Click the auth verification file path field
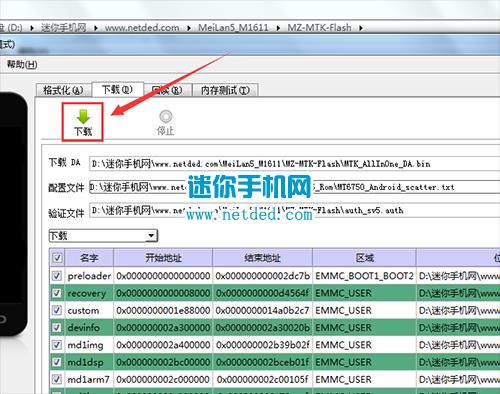500x394 pixels. point(295,210)
